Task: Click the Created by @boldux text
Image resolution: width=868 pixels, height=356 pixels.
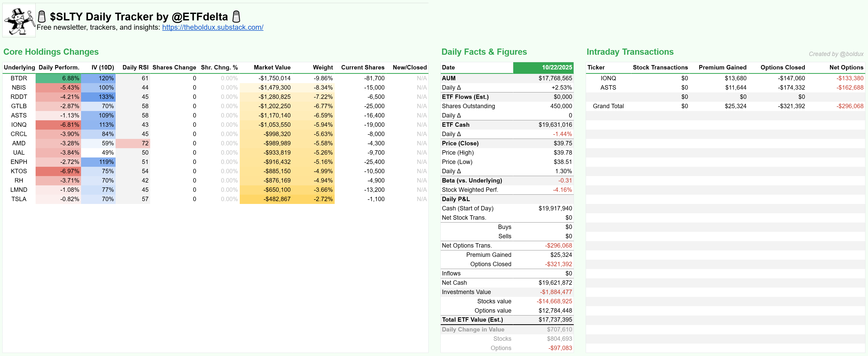Action: (x=836, y=54)
